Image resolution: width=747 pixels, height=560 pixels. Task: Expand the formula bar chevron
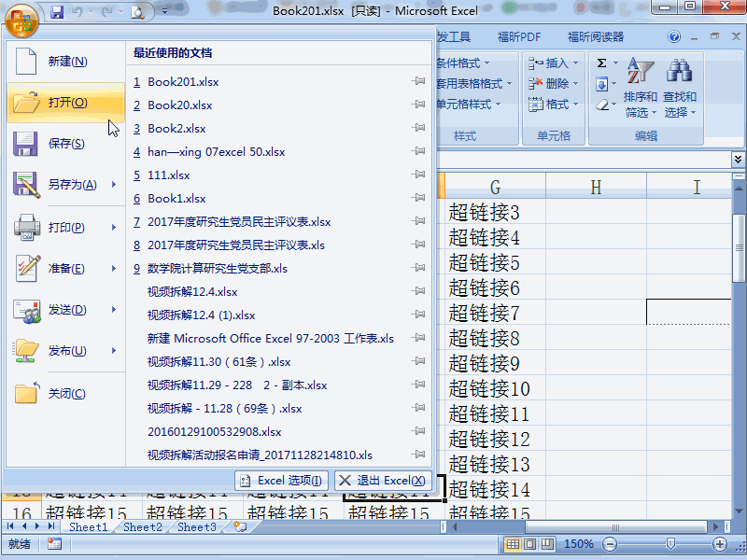738,159
